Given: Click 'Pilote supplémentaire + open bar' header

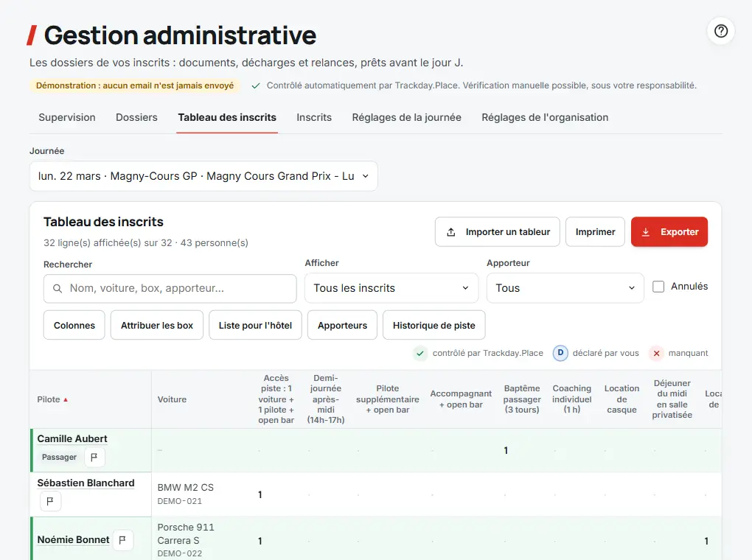Looking at the screenshot, I should pos(388,399).
